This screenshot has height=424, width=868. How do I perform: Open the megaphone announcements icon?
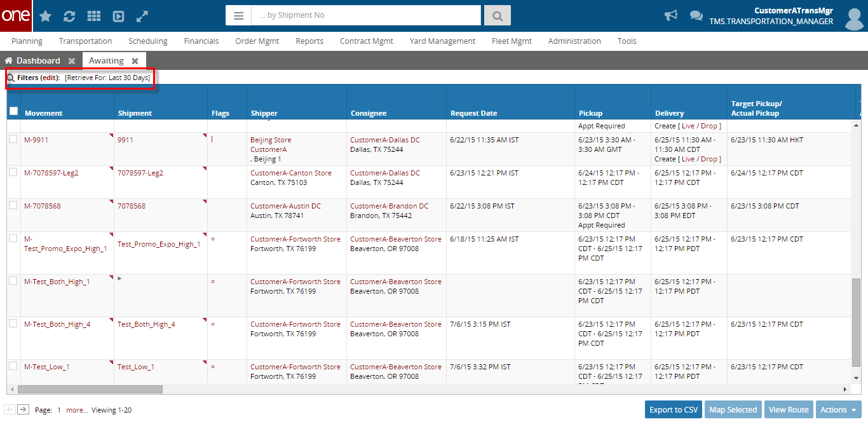click(x=670, y=16)
